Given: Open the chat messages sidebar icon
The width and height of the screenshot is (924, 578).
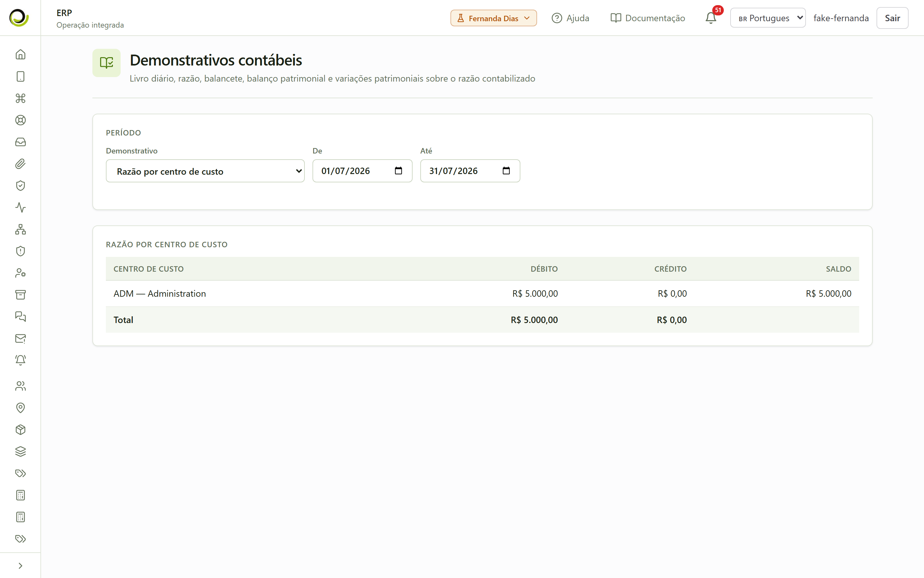Looking at the screenshot, I should pyautogui.click(x=20, y=316).
